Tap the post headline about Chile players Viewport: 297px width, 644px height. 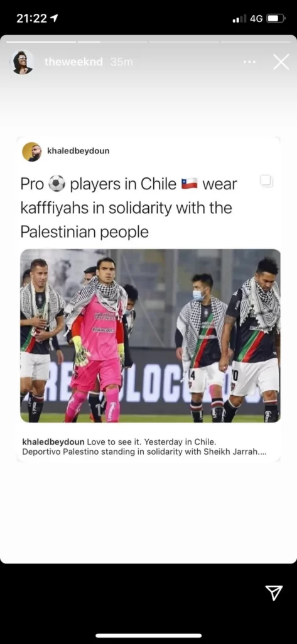click(x=129, y=208)
